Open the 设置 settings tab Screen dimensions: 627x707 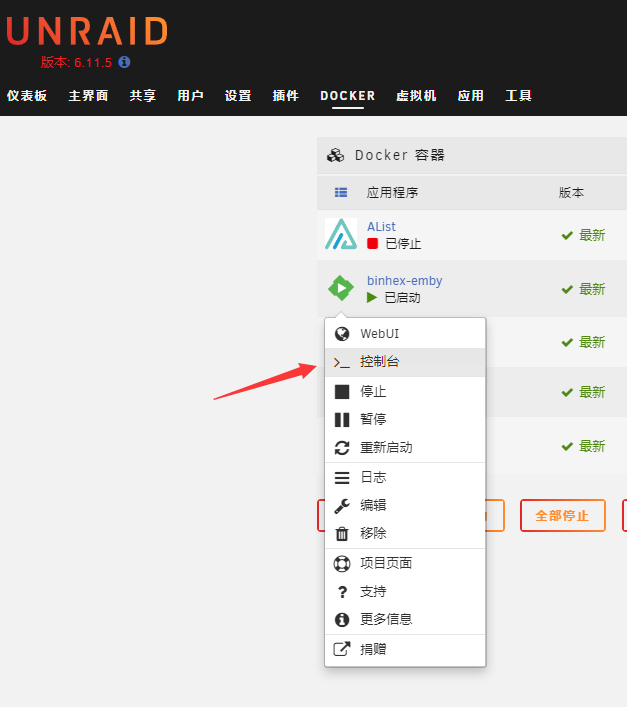click(x=238, y=96)
